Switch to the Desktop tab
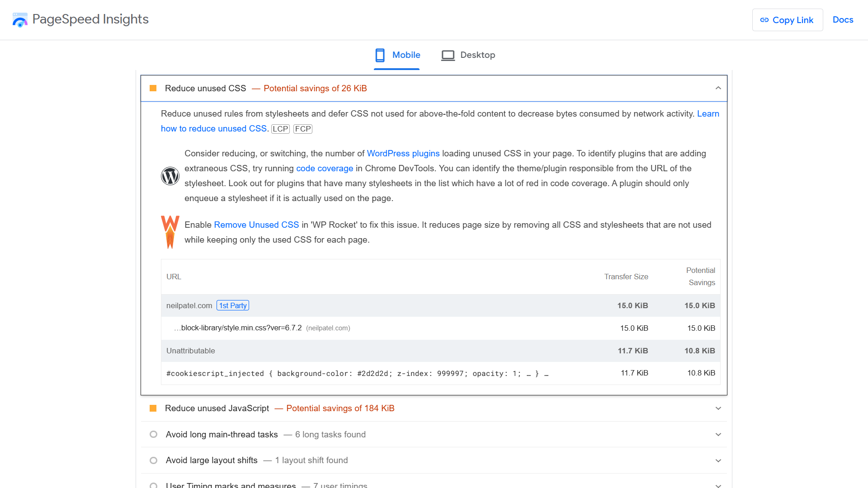 click(468, 55)
